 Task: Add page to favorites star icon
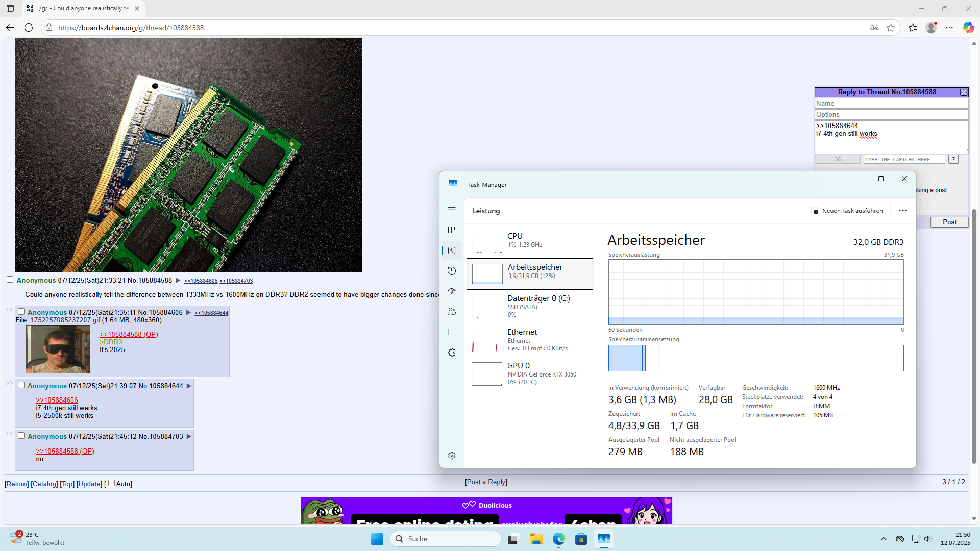891,28
